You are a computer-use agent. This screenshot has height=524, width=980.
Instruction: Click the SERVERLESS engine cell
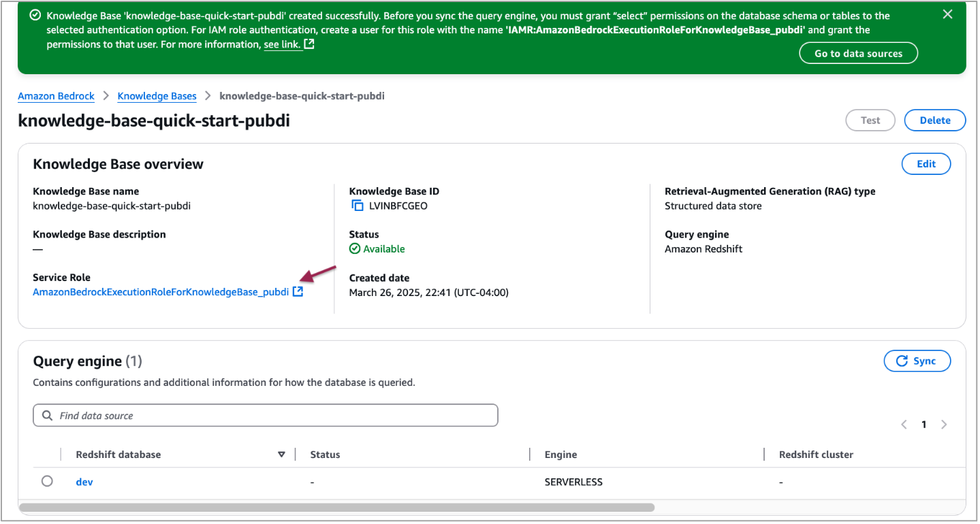(573, 482)
